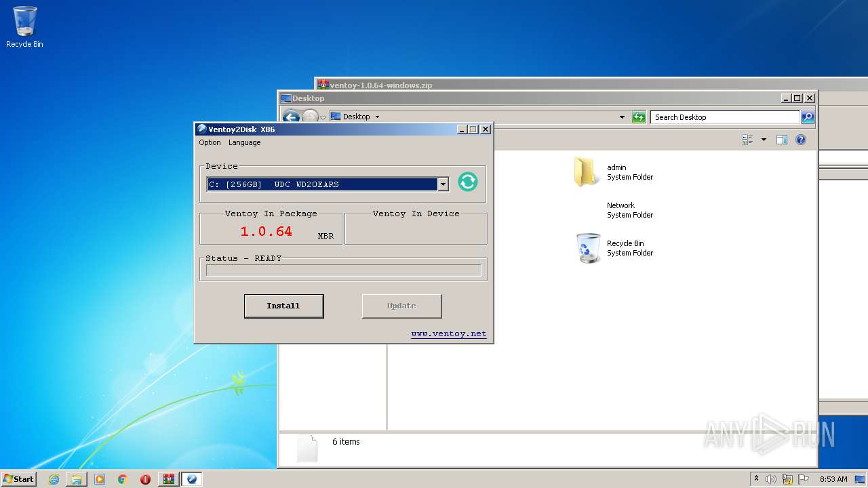Select the admin system folder in explorer
This screenshot has width=868, height=488.
(614, 172)
